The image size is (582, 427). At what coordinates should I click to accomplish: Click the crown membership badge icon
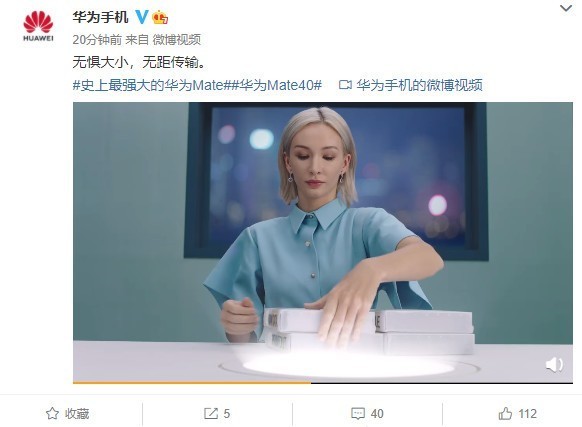point(160,17)
